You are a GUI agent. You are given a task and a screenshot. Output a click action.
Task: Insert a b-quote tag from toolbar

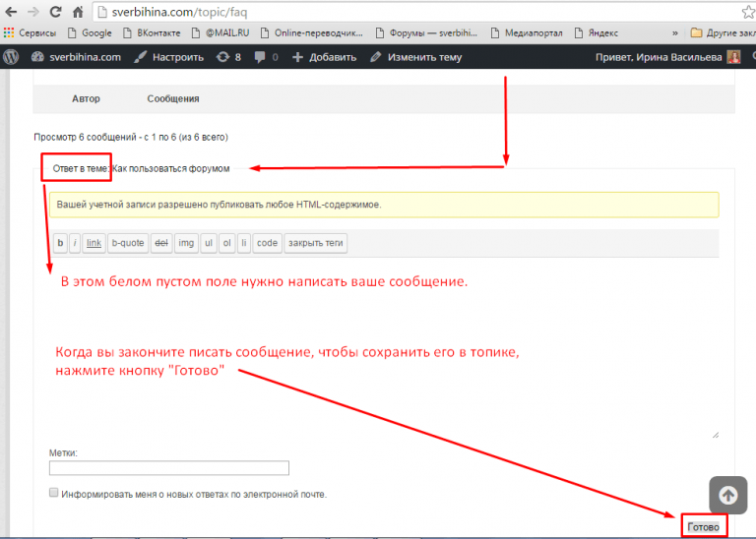point(127,243)
